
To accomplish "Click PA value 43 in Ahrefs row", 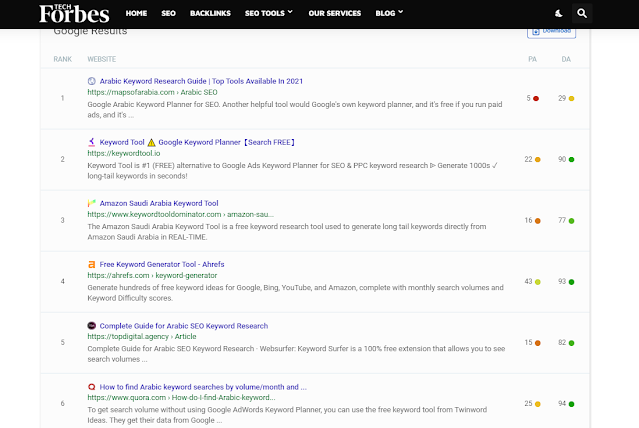I will coord(528,282).
